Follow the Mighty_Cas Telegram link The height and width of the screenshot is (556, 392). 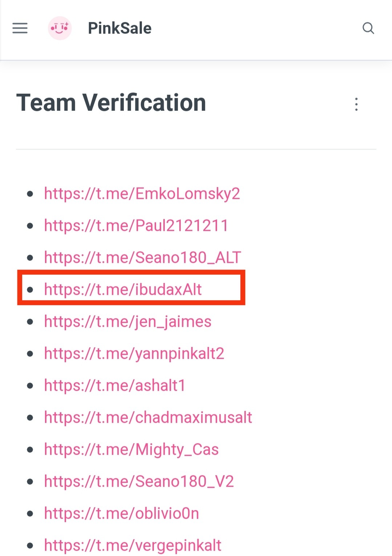coord(131,450)
